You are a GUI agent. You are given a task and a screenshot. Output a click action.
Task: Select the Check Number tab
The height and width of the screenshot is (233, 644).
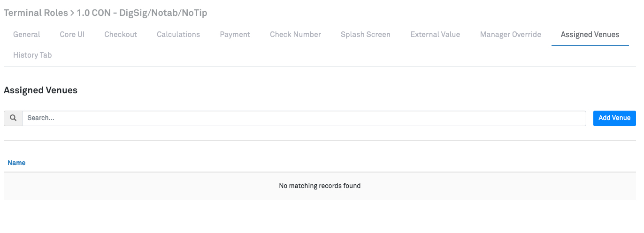(296, 34)
